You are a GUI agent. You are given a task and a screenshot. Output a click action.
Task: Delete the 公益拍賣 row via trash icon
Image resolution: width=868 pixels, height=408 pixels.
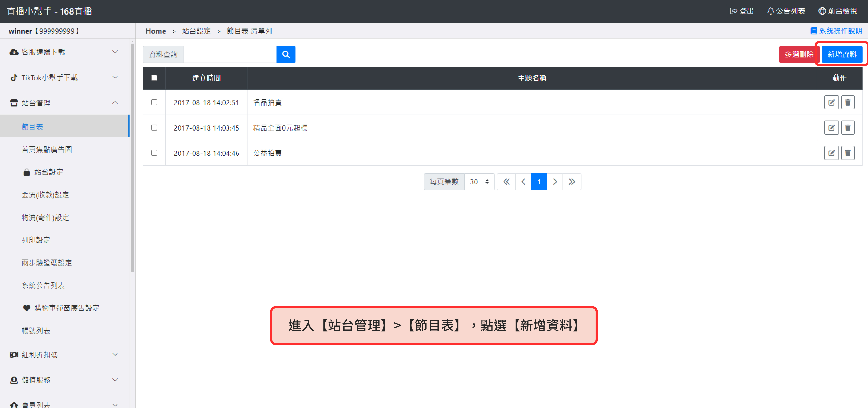point(847,153)
